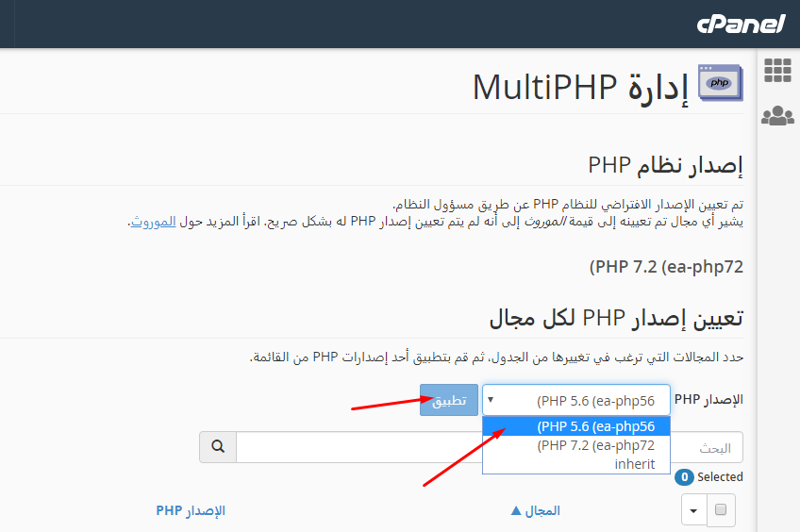Sort by المجال domain column
This screenshot has height=532, width=800.
click(x=535, y=510)
